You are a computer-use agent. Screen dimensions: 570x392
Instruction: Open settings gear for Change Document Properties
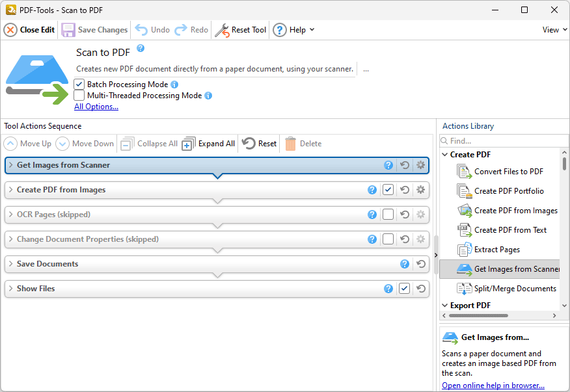pos(420,239)
